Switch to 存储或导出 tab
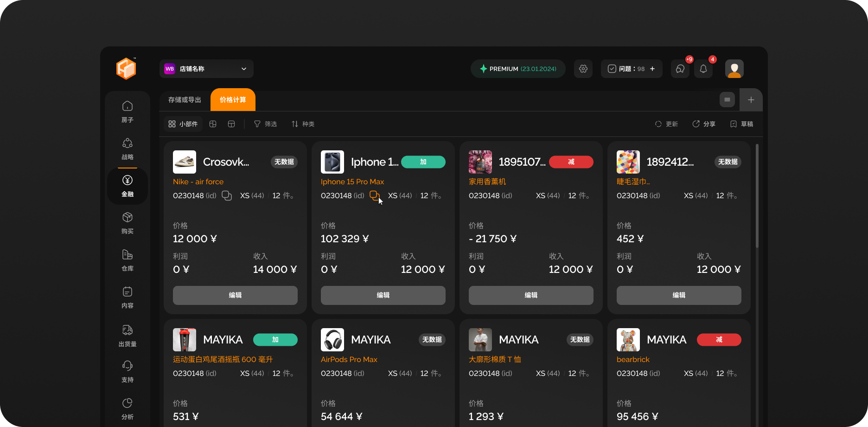Viewport: 868px width, 427px height. (185, 100)
